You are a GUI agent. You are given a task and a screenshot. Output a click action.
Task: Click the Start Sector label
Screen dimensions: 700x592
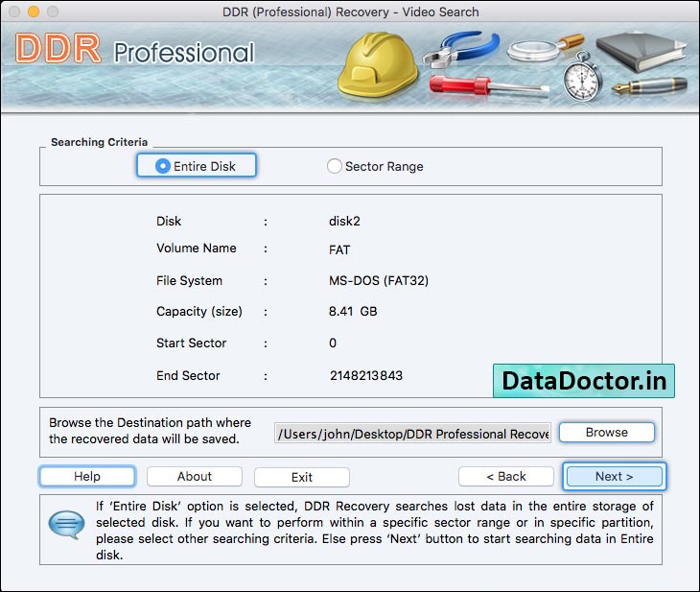click(x=191, y=343)
